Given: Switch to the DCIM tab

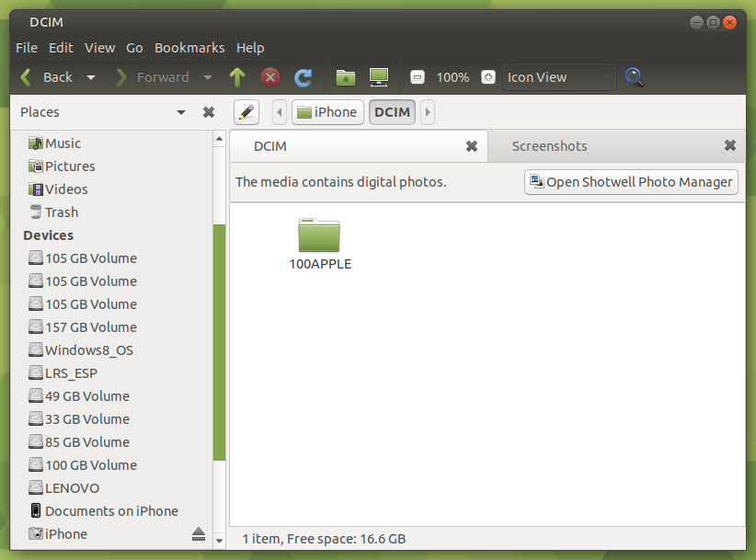Looking at the screenshot, I should 270,146.
